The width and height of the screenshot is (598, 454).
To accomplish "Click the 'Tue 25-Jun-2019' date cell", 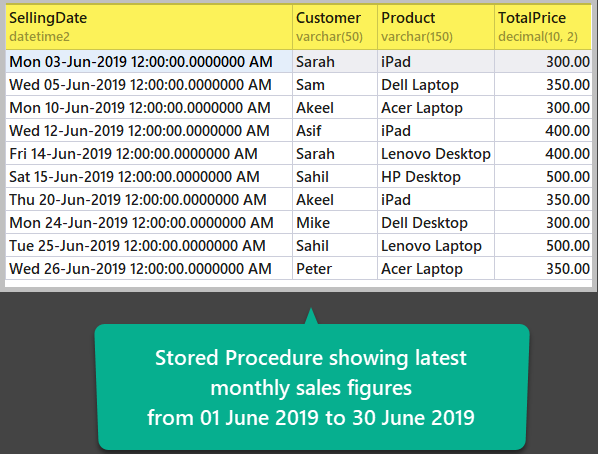I will click(x=149, y=245).
